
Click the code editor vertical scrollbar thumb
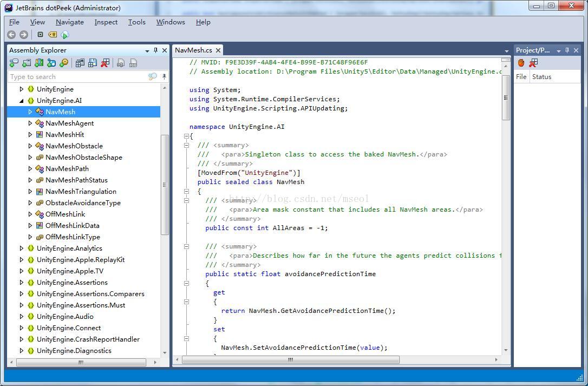coord(506,97)
